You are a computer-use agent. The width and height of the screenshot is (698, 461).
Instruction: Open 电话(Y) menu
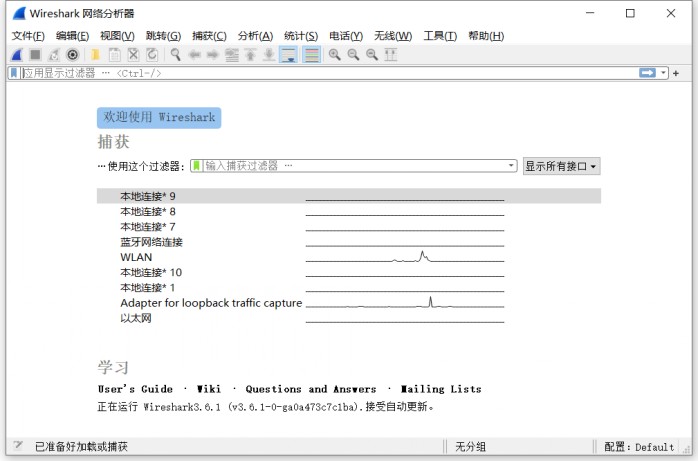(x=346, y=36)
